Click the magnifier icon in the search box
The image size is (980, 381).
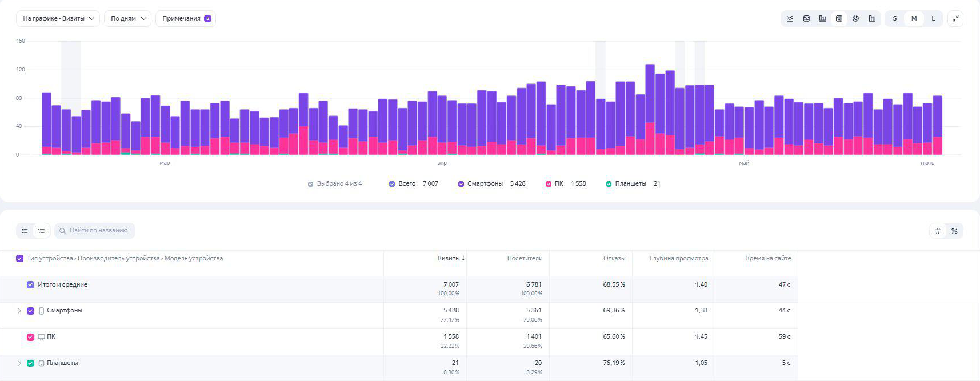coord(62,231)
